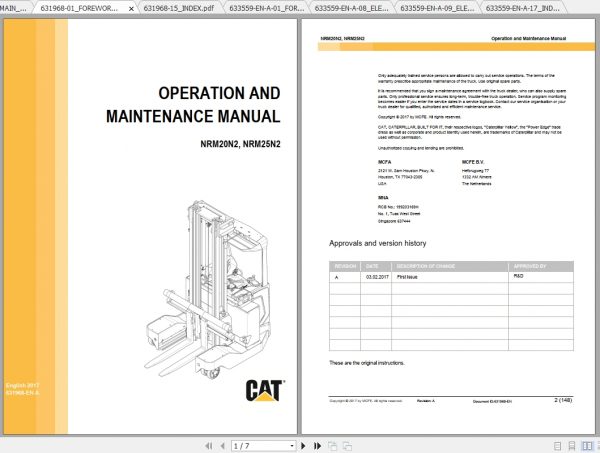The height and width of the screenshot is (453, 600).
Task: Click 'These are the original instructions.' text
Action: (367, 363)
